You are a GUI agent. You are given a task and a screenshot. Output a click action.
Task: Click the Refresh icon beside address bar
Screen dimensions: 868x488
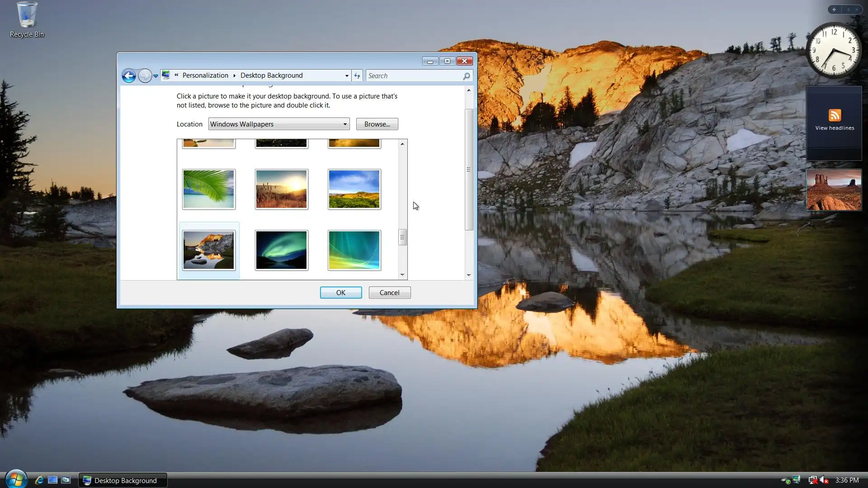point(357,76)
